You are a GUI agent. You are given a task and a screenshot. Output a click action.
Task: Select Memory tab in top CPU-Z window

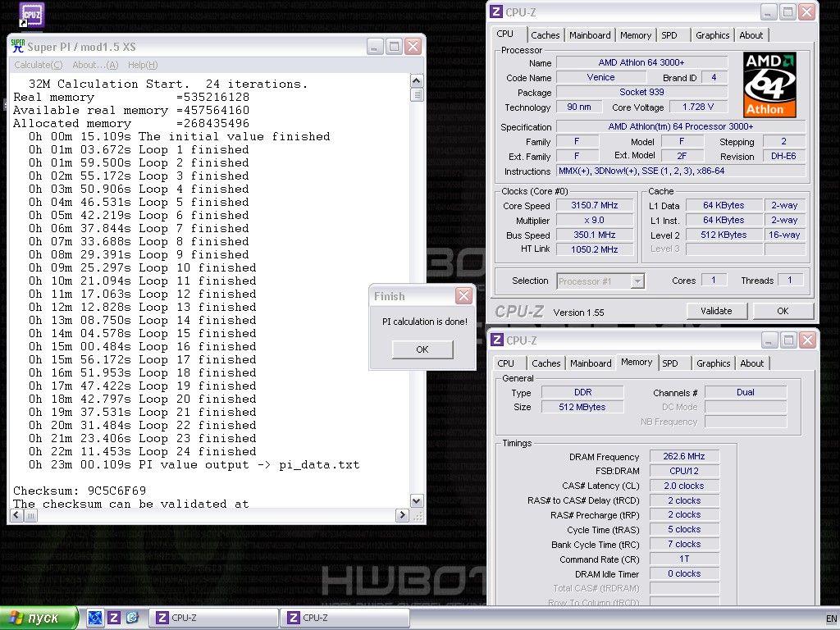(x=636, y=35)
